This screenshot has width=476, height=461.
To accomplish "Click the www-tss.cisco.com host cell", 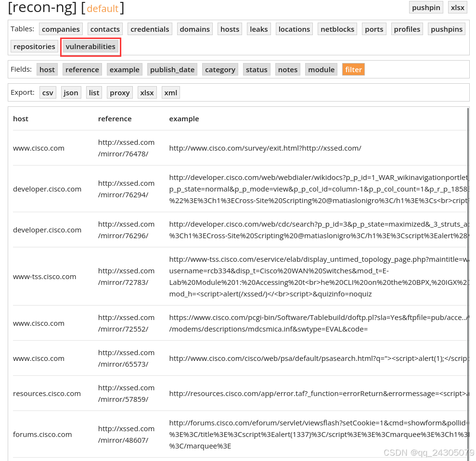I will click(x=45, y=277).
